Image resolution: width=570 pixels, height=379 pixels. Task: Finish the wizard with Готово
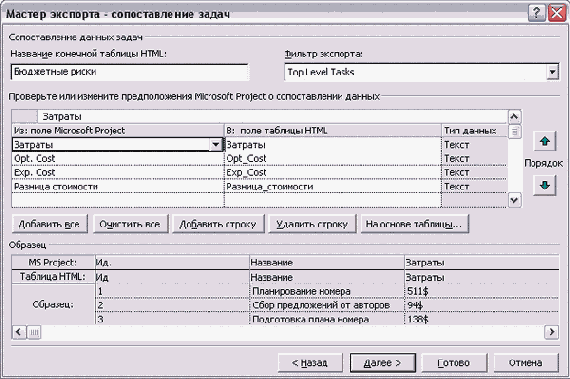tap(454, 363)
